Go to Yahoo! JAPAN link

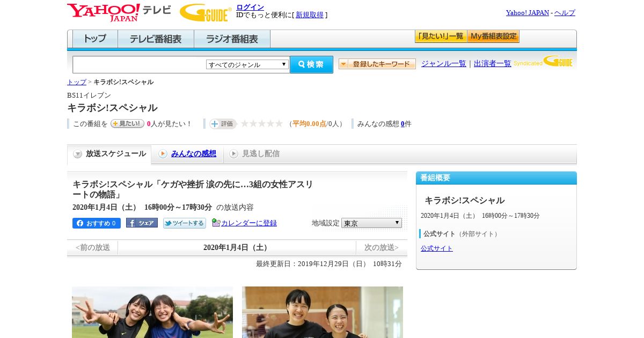click(x=528, y=12)
